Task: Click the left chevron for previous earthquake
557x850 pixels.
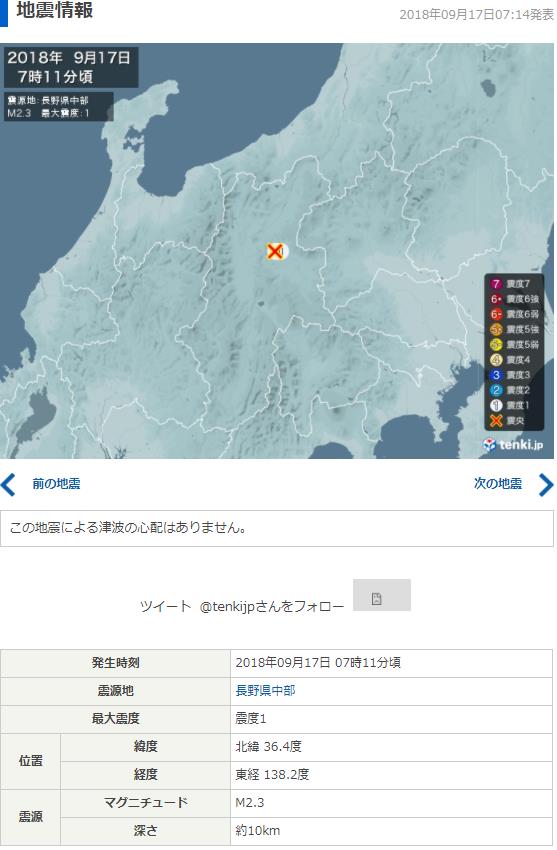Action: [x=8, y=484]
